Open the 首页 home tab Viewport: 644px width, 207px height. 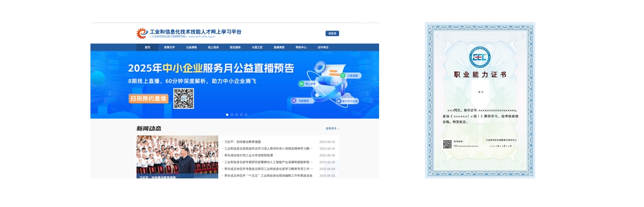coord(148,47)
